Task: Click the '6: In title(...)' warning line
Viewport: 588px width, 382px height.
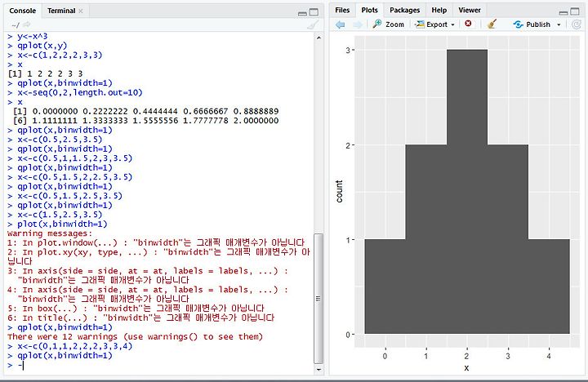Action: pos(140,318)
